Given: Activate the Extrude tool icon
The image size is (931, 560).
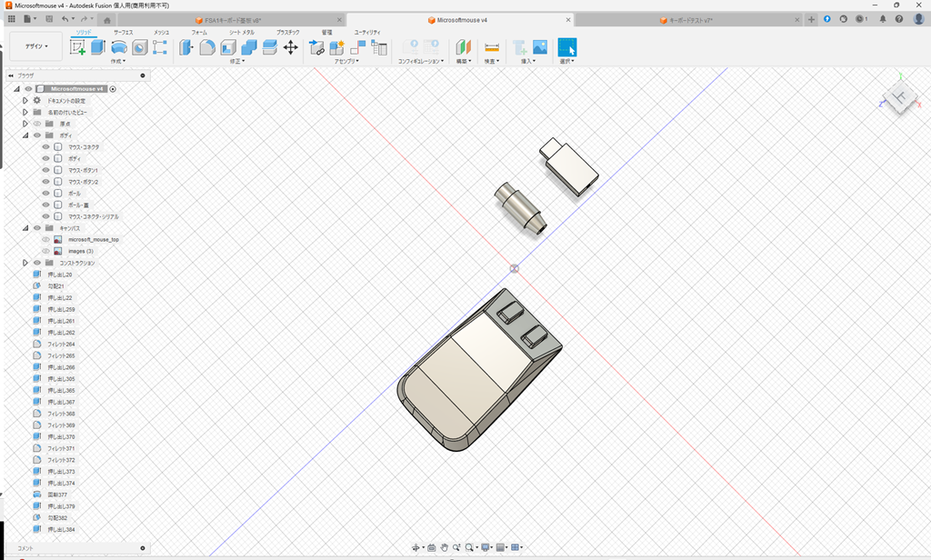Looking at the screenshot, I should coord(96,45).
